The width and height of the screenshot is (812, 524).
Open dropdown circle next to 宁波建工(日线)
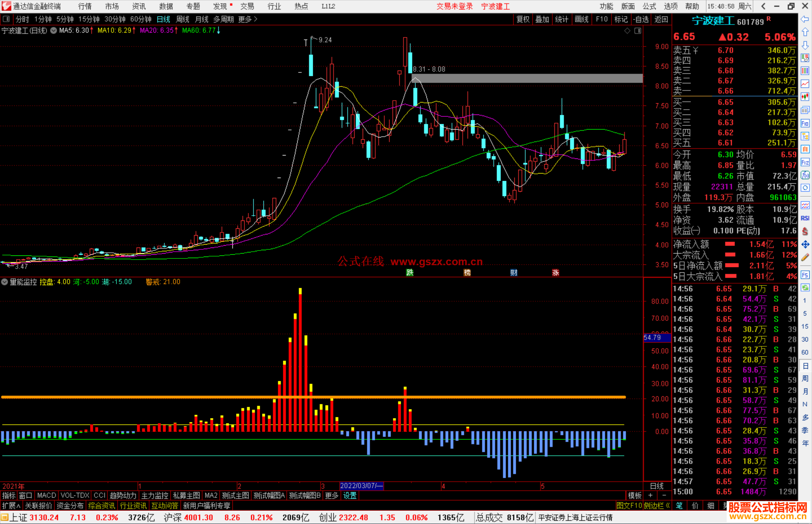coord(54,31)
